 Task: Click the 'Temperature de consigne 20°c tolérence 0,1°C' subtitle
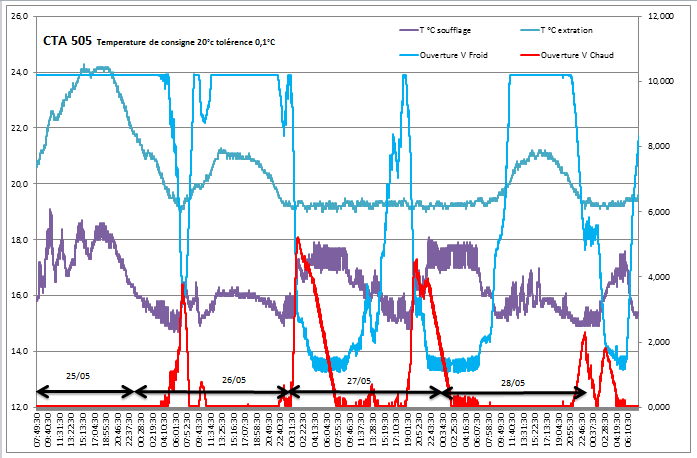(186, 43)
